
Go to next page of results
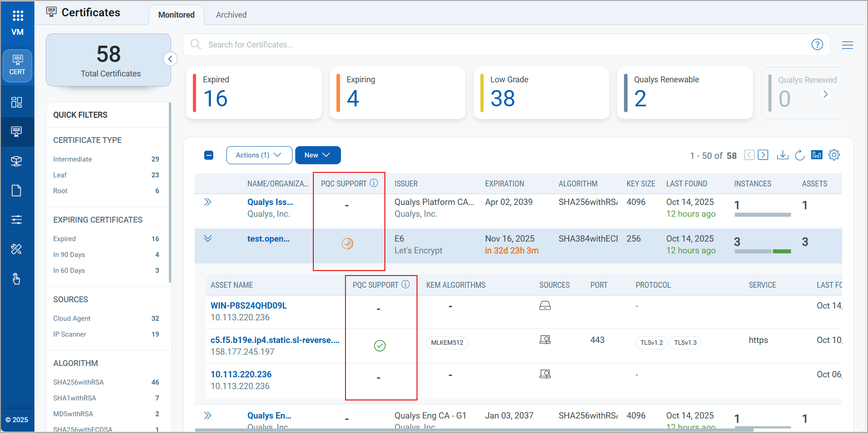(763, 155)
